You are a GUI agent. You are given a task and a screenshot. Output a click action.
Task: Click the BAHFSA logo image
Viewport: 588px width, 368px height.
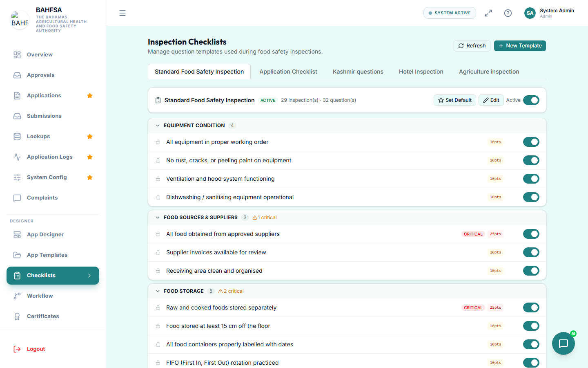(x=20, y=20)
